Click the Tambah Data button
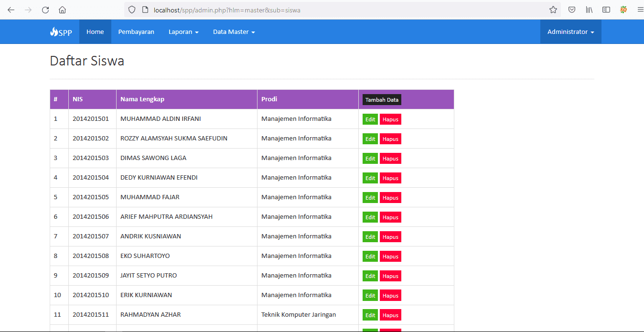 (x=382, y=99)
